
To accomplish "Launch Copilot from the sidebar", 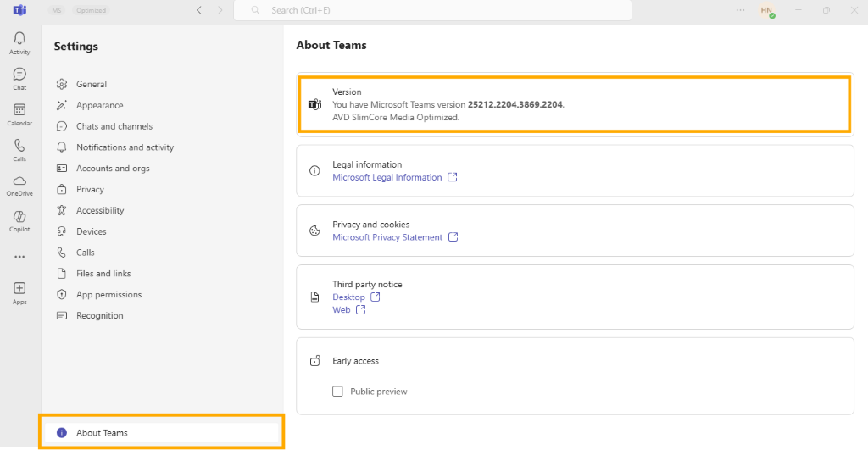I will pos(19,221).
